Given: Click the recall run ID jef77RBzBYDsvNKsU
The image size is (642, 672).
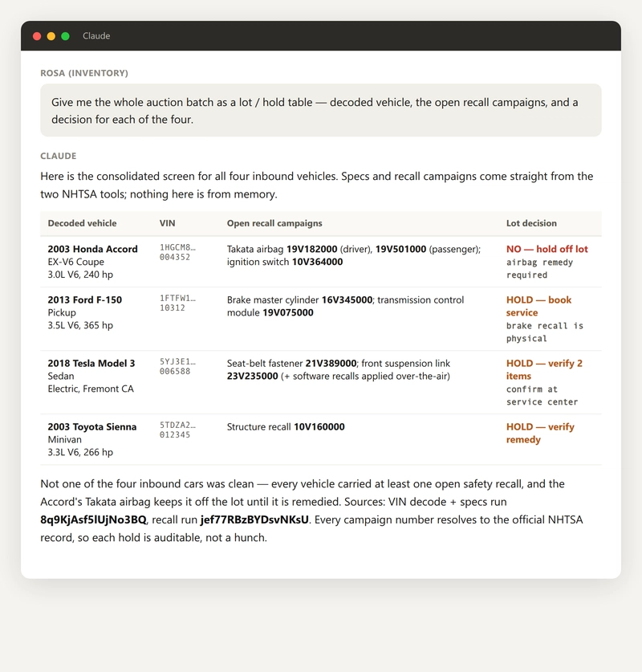Looking at the screenshot, I should pyautogui.click(x=254, y=520).
